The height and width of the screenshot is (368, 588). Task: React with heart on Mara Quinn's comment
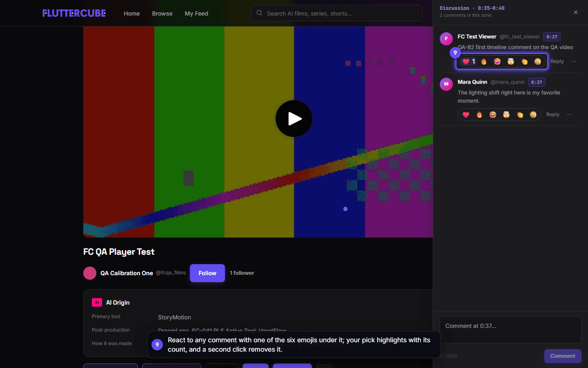pos(466,114)
